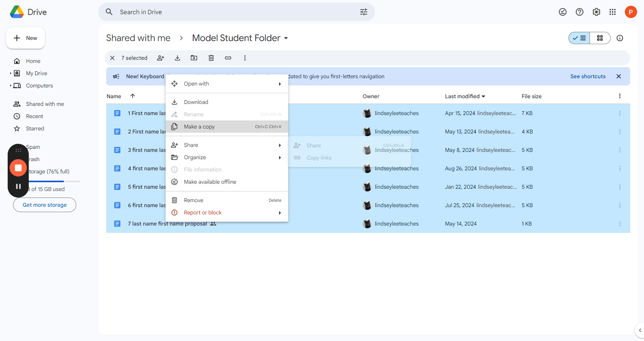Switch to grid layout view
The height and width of the screenshot is (341, 644).
point(600,38)
